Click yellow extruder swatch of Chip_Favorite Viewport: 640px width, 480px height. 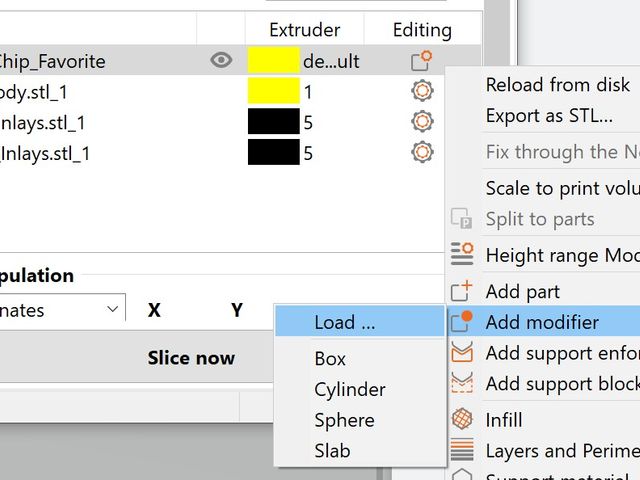click(273, 61)
